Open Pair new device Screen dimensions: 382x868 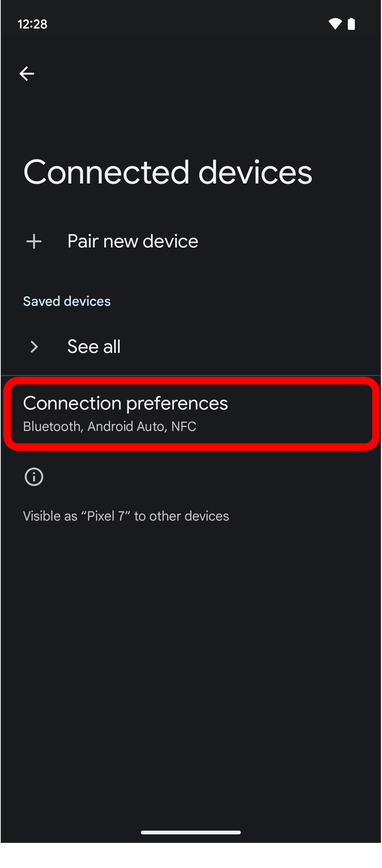pos(191,241)
